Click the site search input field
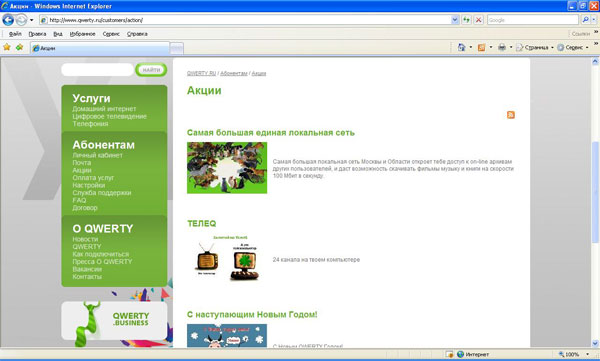The image size is (600, 361). pyautogui.click(x=97, y=70)
